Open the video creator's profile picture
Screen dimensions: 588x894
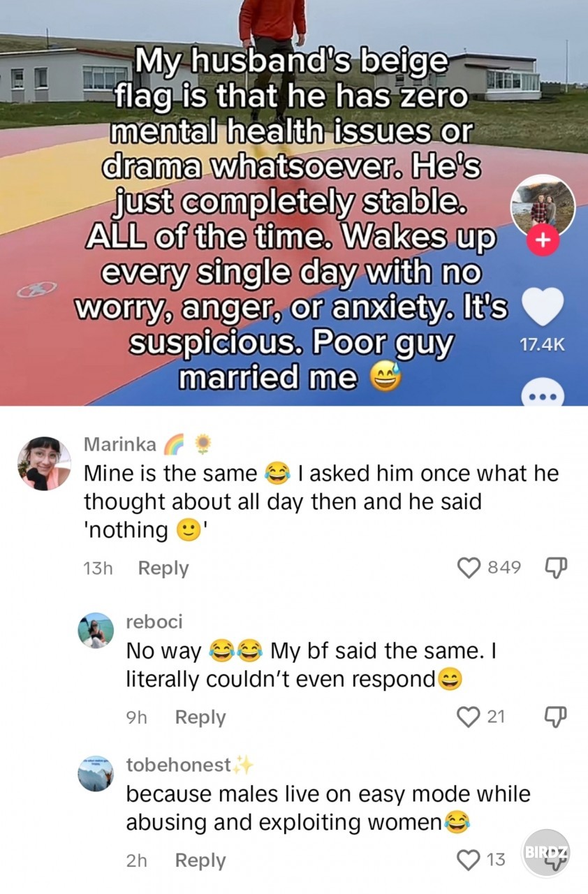[x=543, y=205]
